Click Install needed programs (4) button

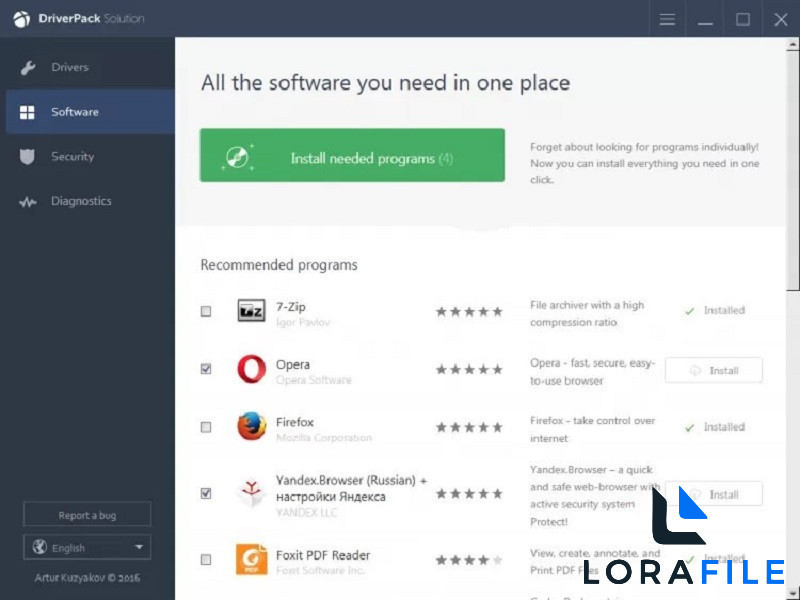(x=352, y=155)
